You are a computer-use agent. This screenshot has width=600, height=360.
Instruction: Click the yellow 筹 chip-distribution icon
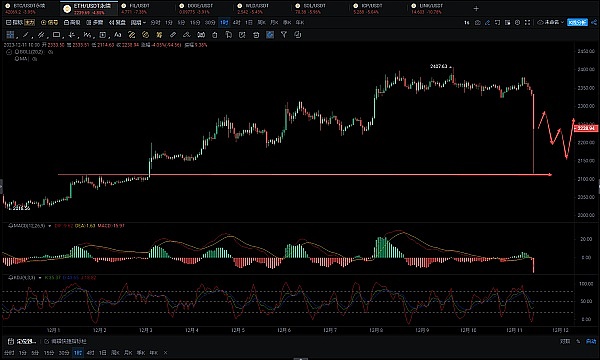pos(159,35)
